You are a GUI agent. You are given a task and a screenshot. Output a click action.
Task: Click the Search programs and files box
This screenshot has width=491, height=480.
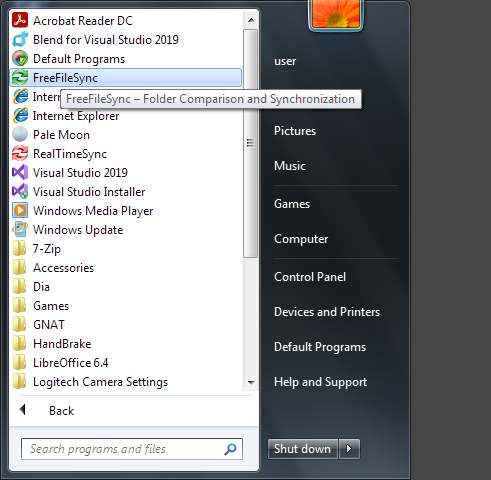pyautogui.click(x=132, y=449)
